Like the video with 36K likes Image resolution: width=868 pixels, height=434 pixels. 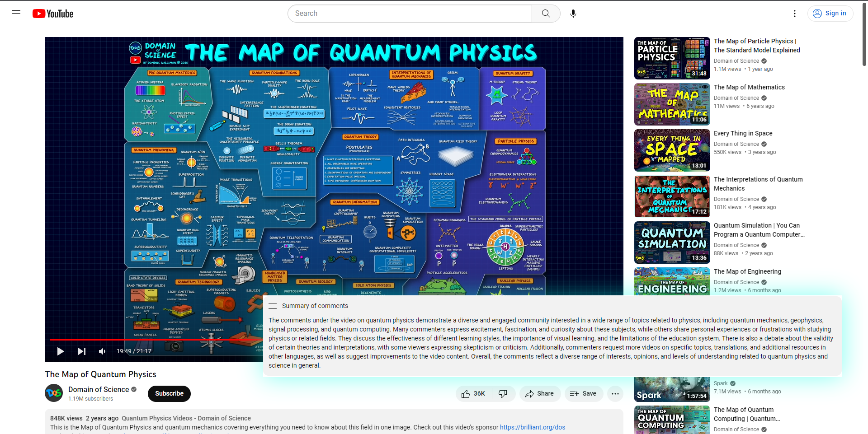[x=473, y=394]
